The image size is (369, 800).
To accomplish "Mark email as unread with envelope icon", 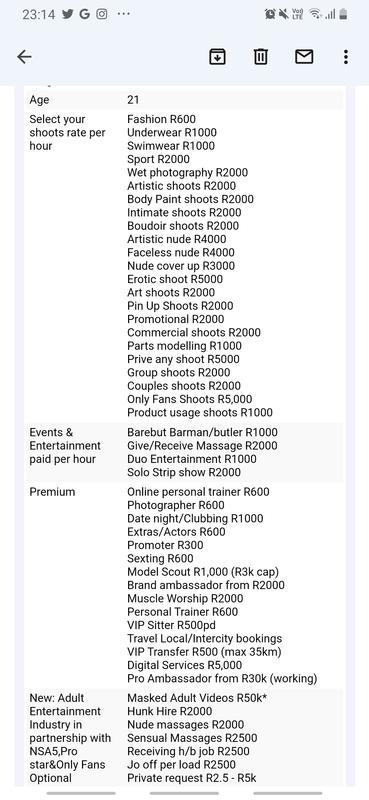I will point(304,57).
